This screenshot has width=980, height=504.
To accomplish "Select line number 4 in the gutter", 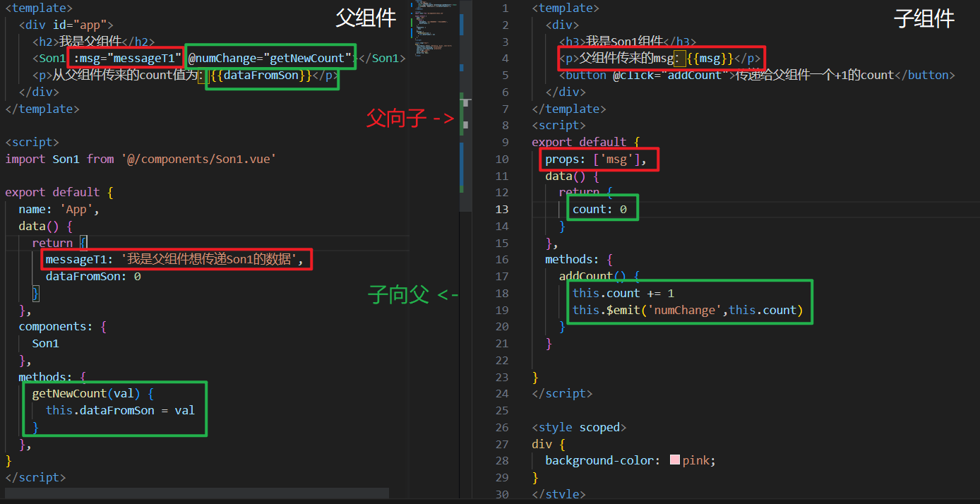I will click(505, 58).
